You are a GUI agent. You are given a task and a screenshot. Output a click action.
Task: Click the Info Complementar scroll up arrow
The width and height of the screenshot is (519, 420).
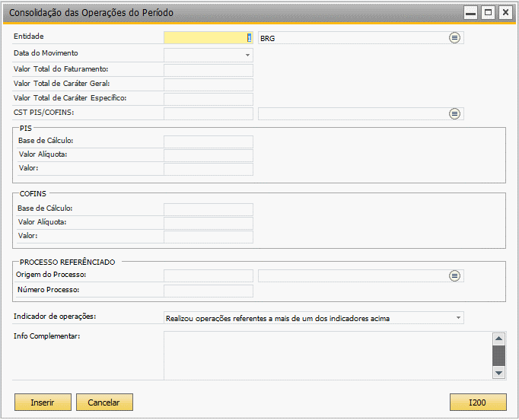point(498,339)
